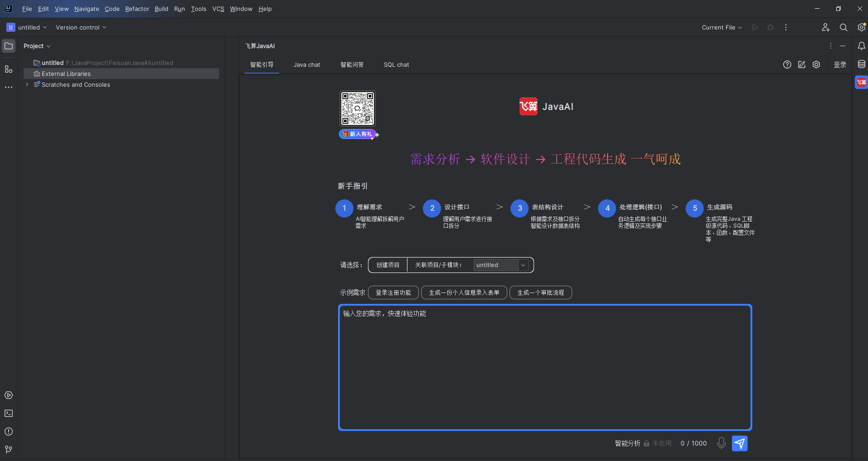Click step 3 表结构设计 circle
This screenshot has width=868, height=461.
520,208
